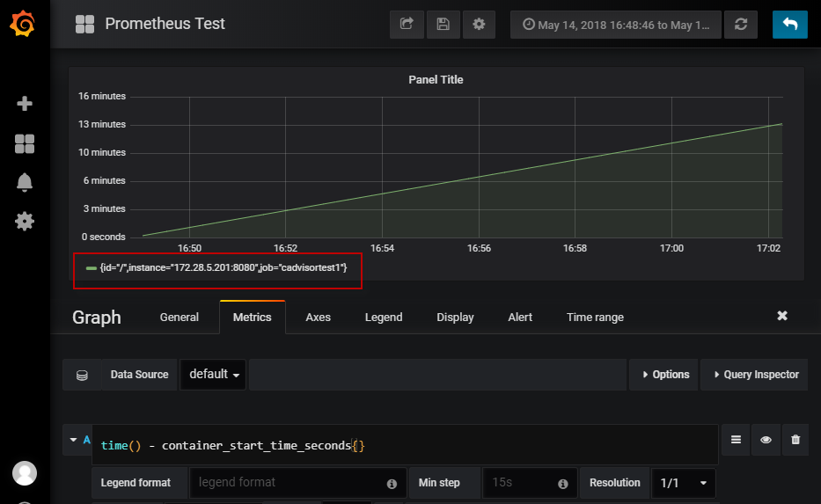Expand the Options section
The height and width of the screenshot is (504, 821).
[x=664, y=374]
